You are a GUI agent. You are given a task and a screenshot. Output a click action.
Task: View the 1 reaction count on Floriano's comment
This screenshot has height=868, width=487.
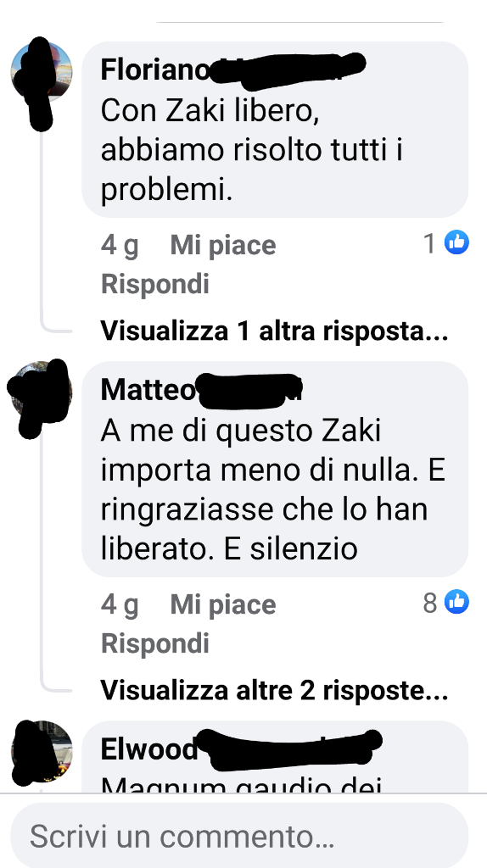point(429,243)
